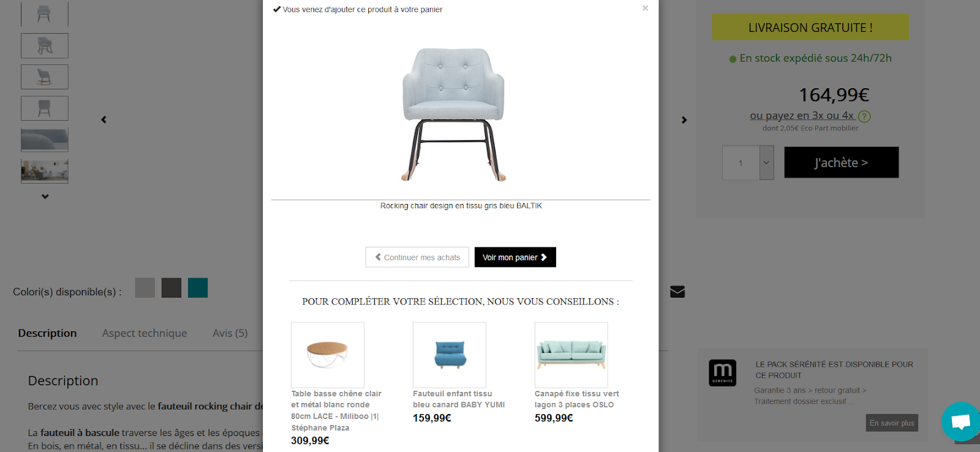Open the payment info question mark
Screen dimensions: 980x452
[864, 116]
